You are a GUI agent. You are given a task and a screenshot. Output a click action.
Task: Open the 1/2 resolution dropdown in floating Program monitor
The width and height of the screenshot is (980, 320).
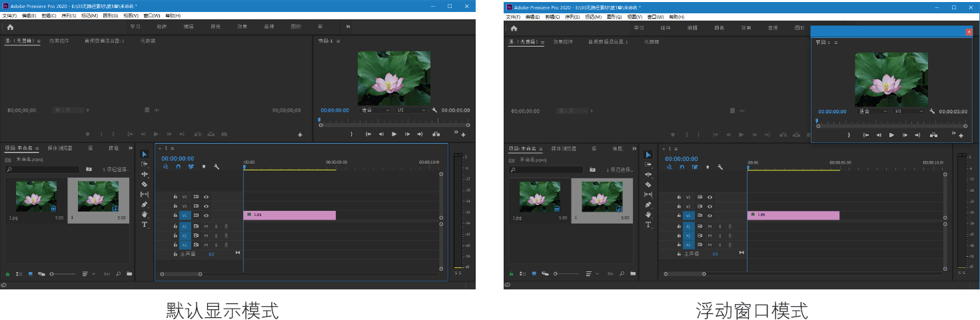tap(909, 111)
